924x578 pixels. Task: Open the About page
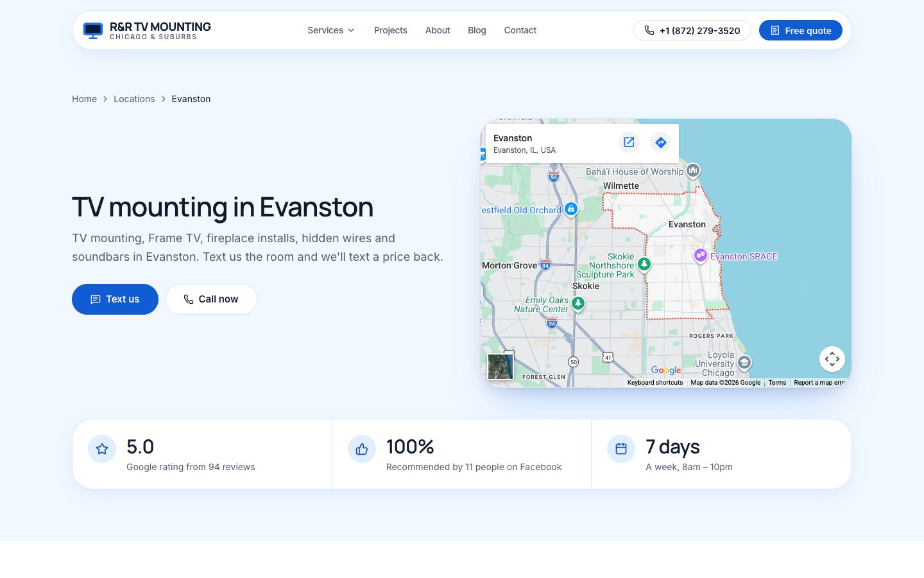point(438,30)
